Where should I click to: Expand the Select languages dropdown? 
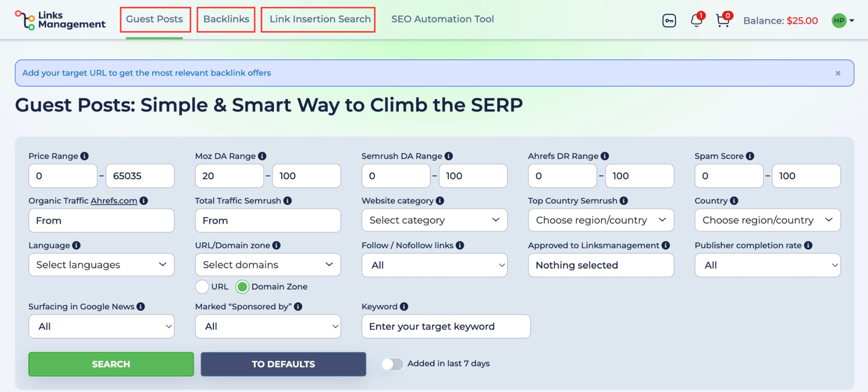[x=101, y=265]
